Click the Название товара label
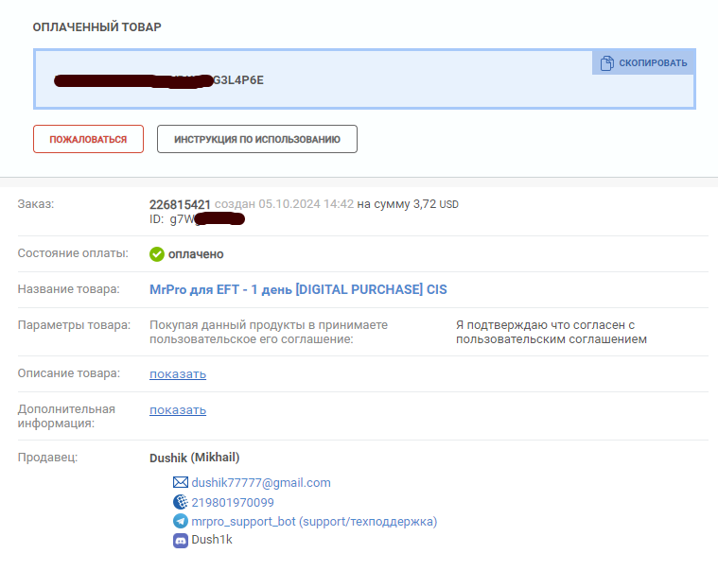Image resolution: width=718 pixels, height=588 pixels. coord(69,289)
